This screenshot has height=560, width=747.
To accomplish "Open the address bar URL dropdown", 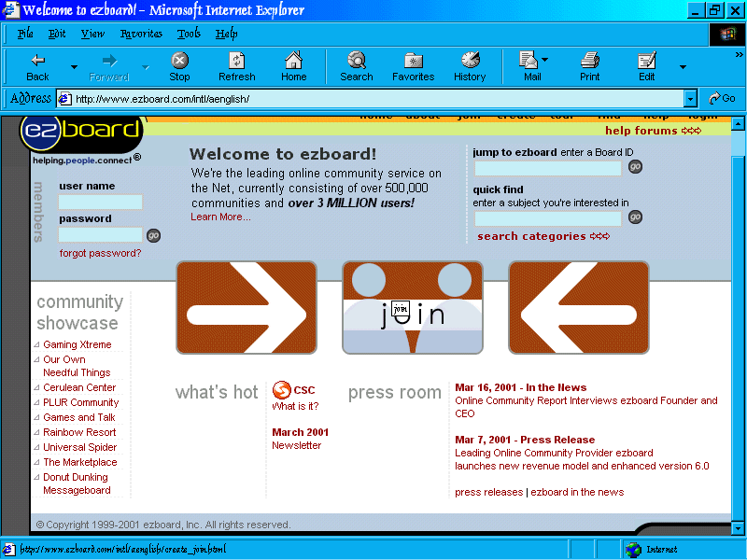I will 690,99.
